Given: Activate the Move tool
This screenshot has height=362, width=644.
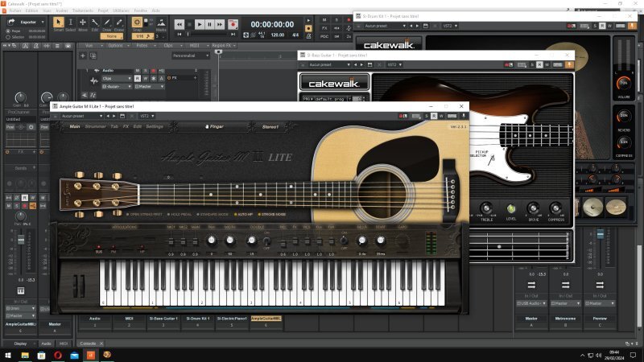Looking at the screenshot, I should point(83,23).
